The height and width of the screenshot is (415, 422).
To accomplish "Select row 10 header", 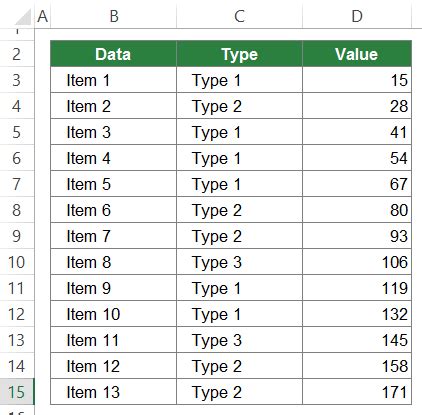I will 17,262.
